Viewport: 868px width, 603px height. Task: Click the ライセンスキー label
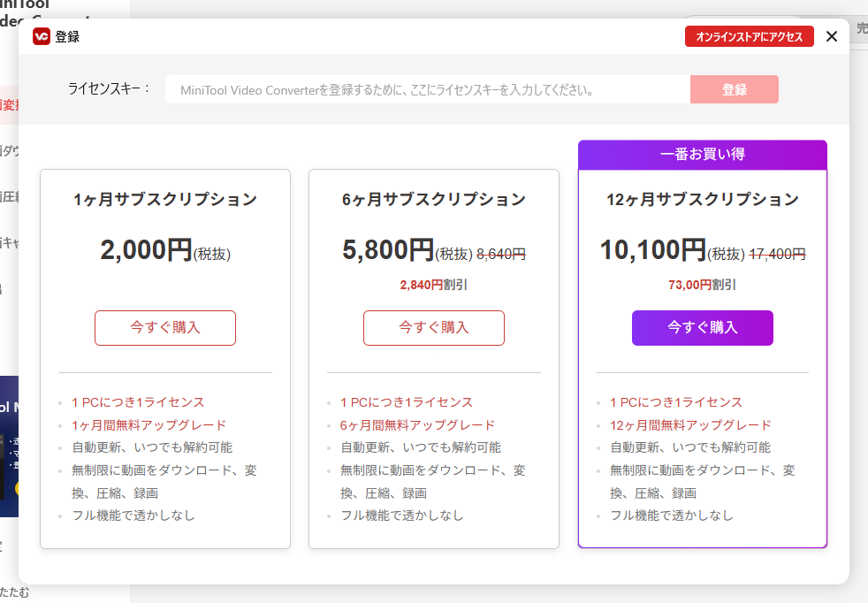click(109, 88)
